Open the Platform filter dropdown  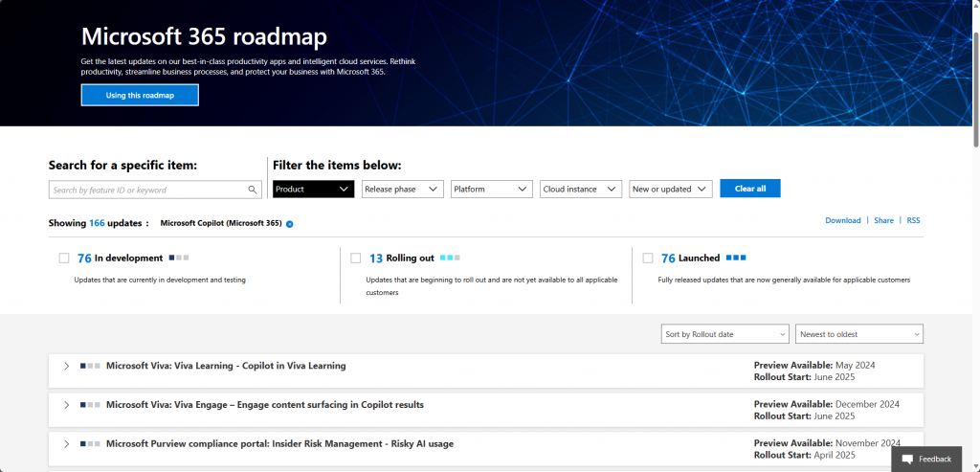point(492,189)
